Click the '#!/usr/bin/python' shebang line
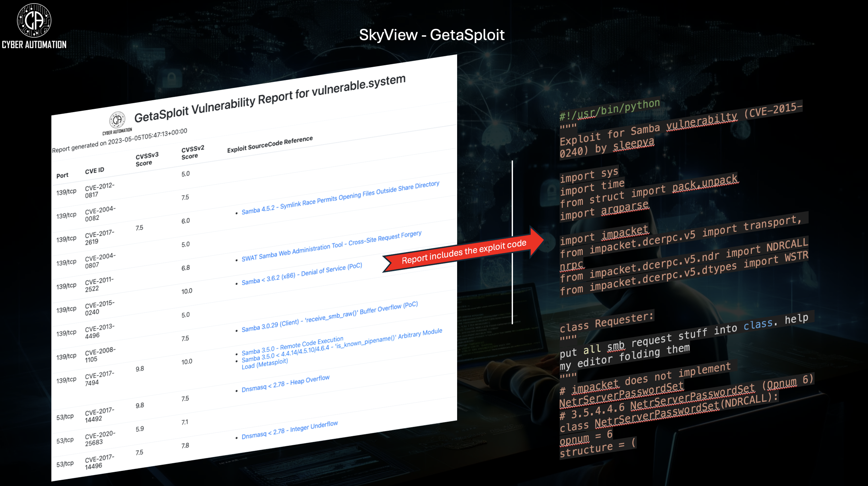This screenshot has width=868, height=486. (609, 109)
